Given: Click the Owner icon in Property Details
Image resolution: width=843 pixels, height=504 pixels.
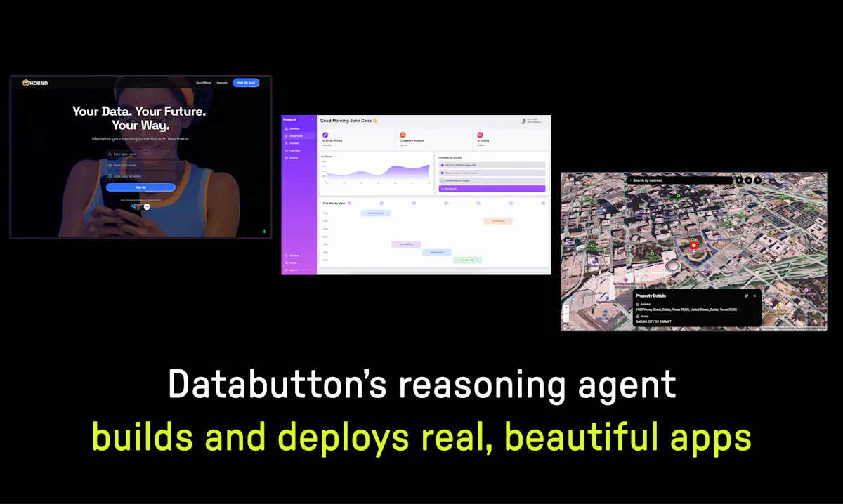Looking at the screenshot, I should pyautogui.click(x=638, y=317).
